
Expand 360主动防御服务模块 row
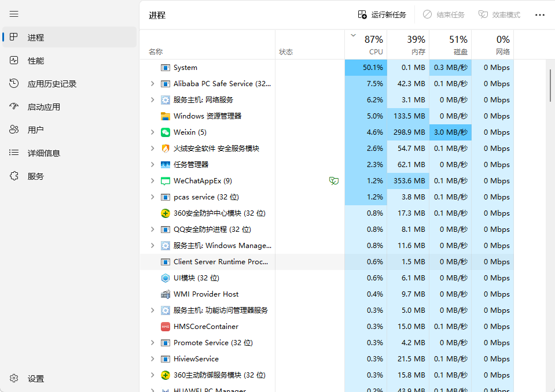tap(153, 375)
